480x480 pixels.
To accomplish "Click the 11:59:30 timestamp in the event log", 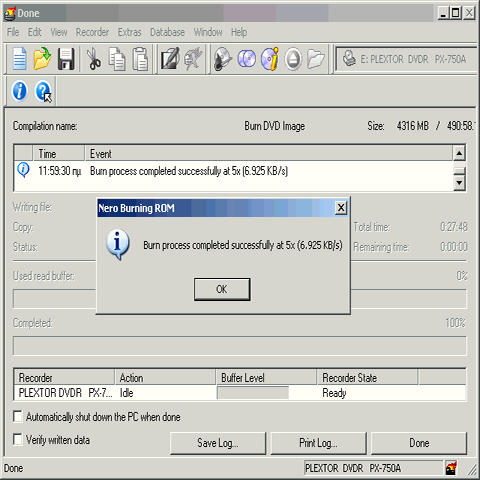I will point(59,171).
